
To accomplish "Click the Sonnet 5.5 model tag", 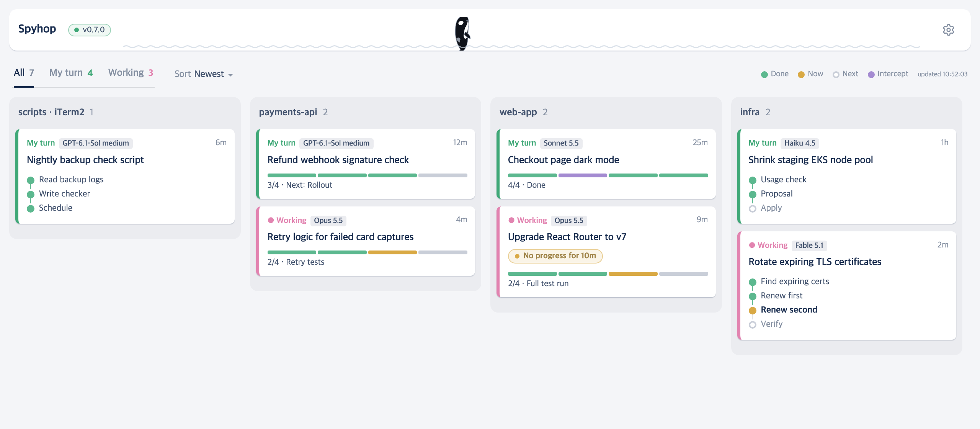I will tap(561, 143).
